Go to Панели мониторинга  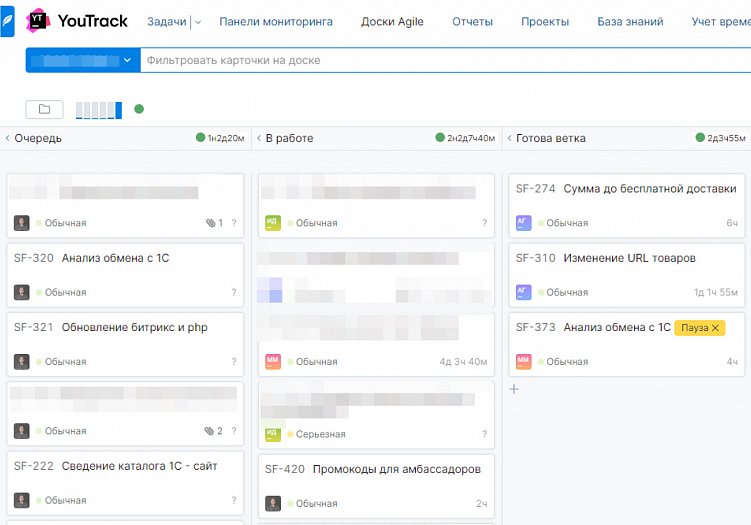pos(276,22)
